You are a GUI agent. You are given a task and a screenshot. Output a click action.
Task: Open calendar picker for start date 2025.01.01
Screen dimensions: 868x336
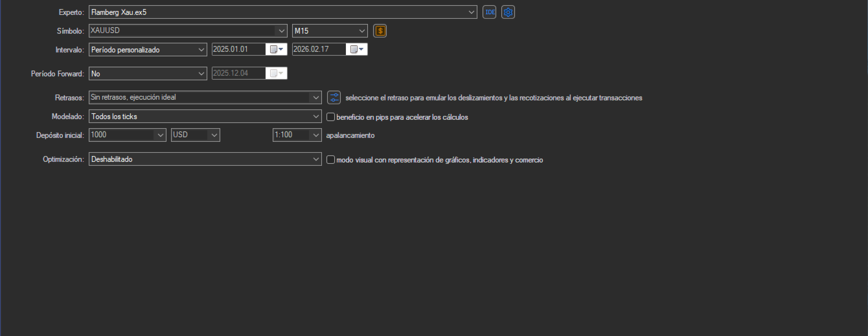[x=277, y=49]
